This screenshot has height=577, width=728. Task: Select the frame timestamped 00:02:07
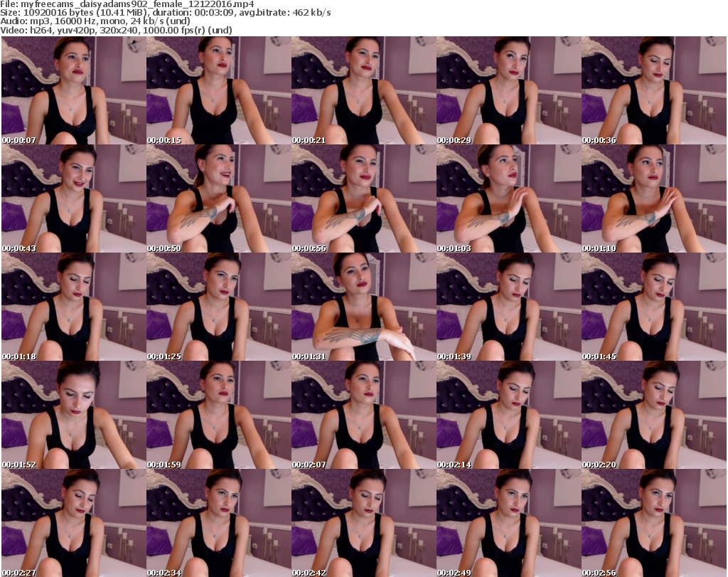coord(363,415)
